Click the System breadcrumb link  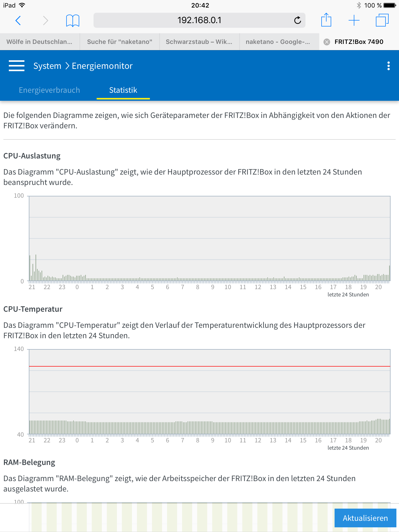(47, 66)
